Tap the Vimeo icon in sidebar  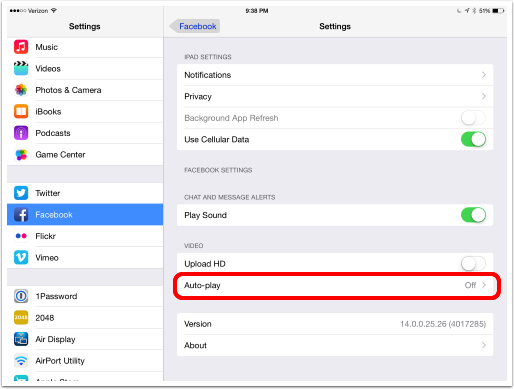[x=21, y=258]
